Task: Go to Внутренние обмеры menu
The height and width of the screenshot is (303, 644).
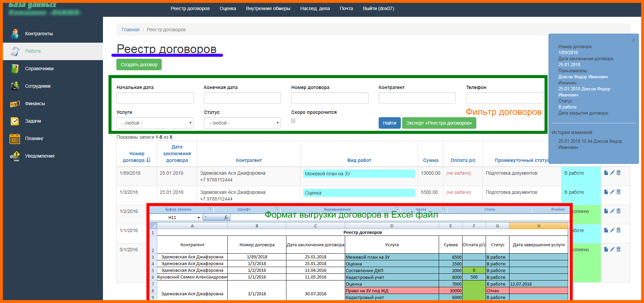Action: click(268, 8)
